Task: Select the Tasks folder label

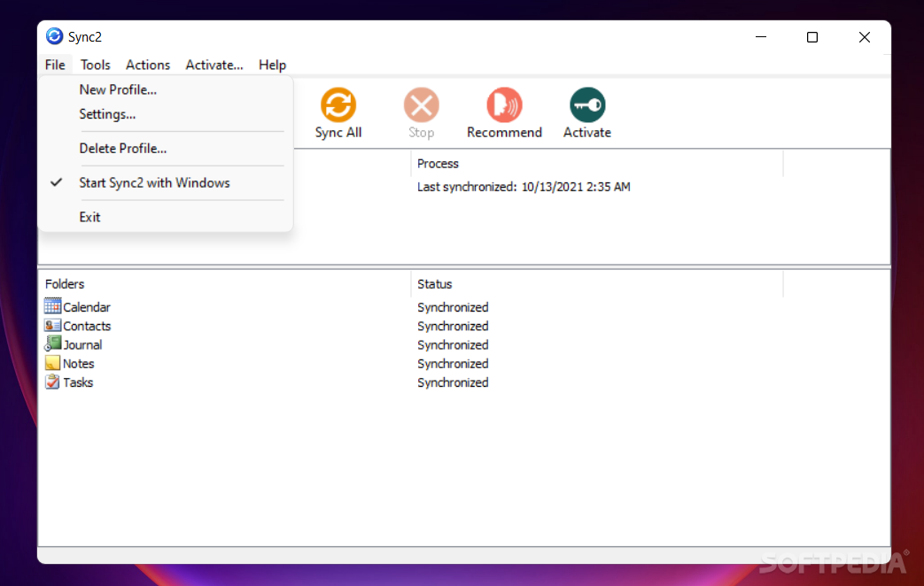Action: pos(78,382)
